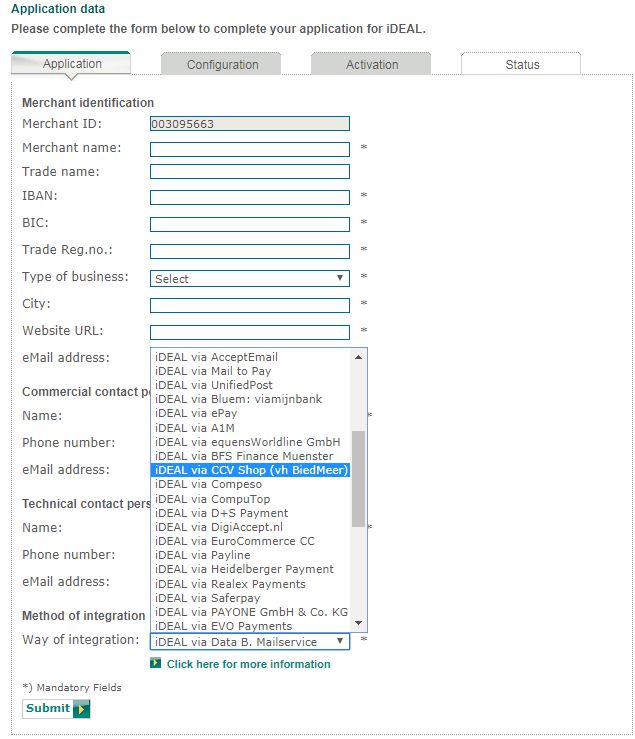The width and height of the screenshot is (635, 739).
Task: Focus the IBAN text field
Action: [249, 197]
